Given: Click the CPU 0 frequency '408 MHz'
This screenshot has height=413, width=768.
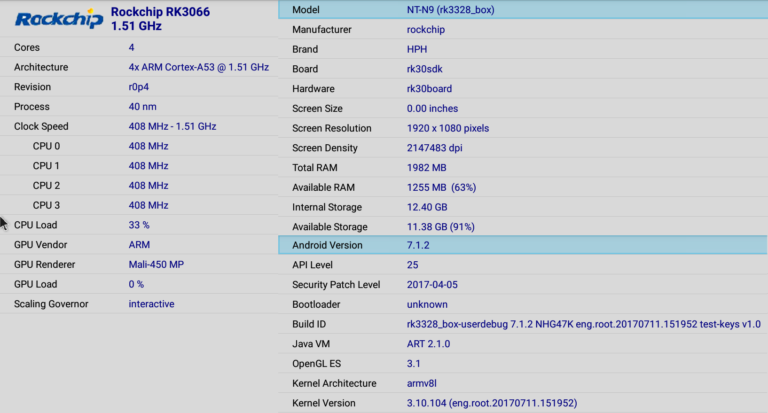Looking at the screenshot, I should point(148,146).
